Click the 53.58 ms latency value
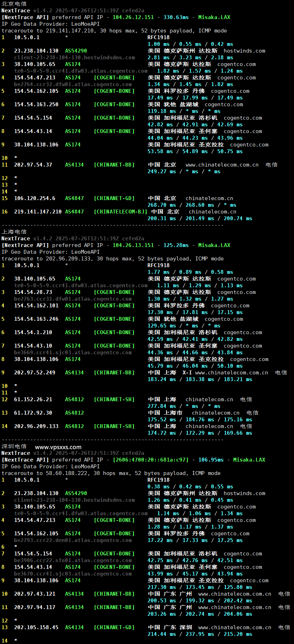This screenshot has height=644, width=294. coord(160,151)
